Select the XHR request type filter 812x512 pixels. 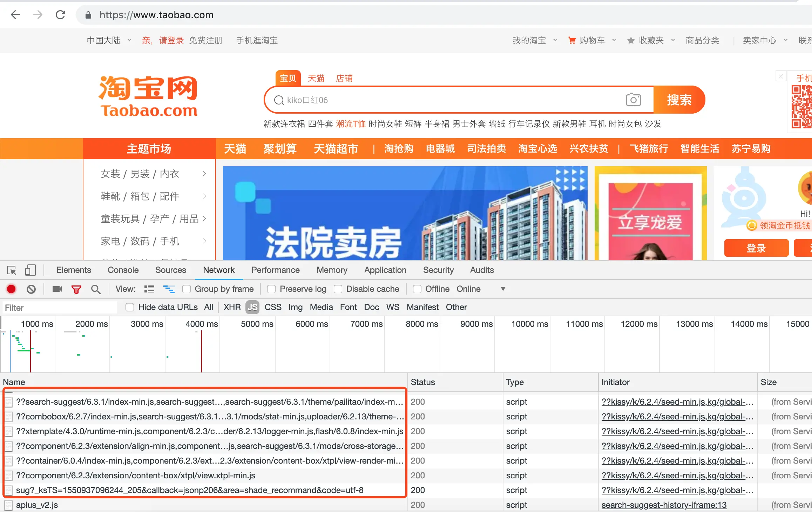[232, 307]
